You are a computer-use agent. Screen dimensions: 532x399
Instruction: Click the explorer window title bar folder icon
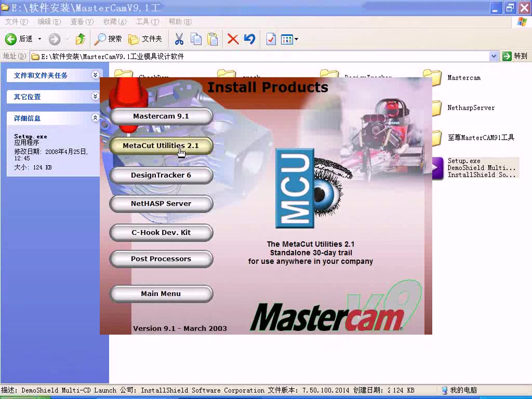(x=5, y=7)
